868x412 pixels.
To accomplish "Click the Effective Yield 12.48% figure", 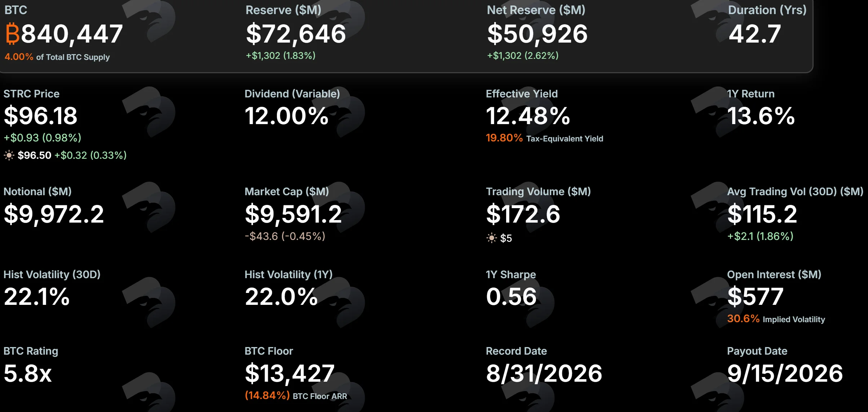I will tap(528, 116).
